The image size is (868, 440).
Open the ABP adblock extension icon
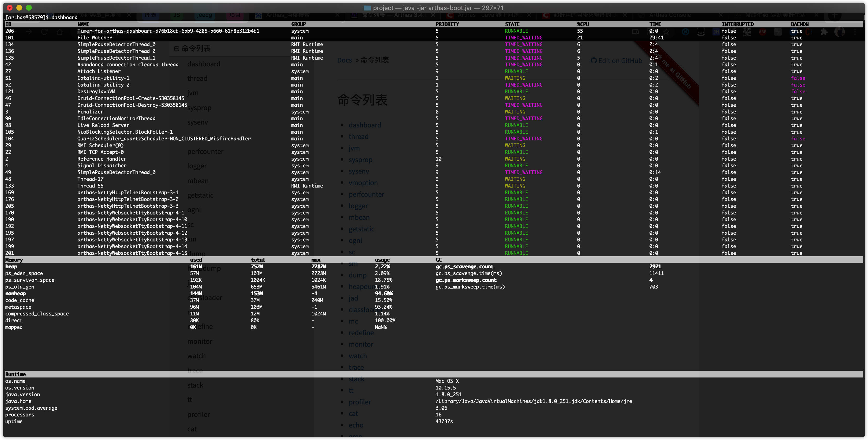763,32
